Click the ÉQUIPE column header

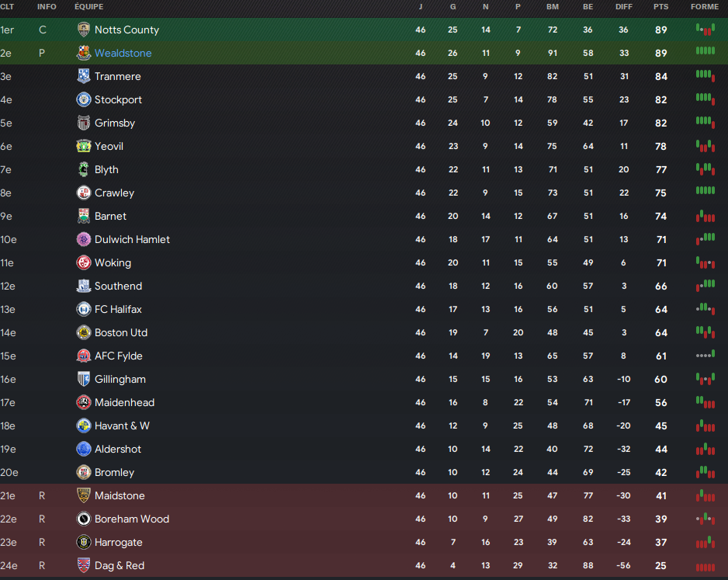coord(90,6)
